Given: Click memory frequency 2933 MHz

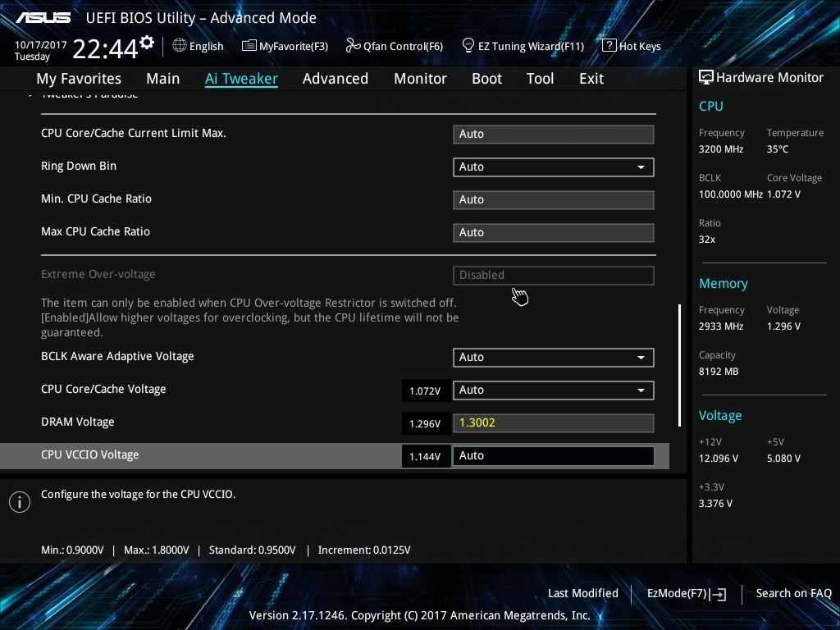Looking at the screenshot, I should pos(721,326).
